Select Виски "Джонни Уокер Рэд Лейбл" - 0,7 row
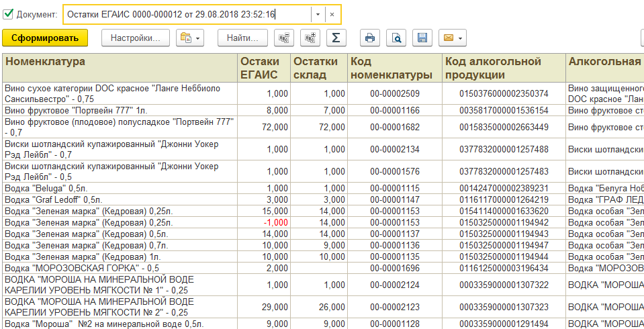The image size is (644, 329). (120, 150)
